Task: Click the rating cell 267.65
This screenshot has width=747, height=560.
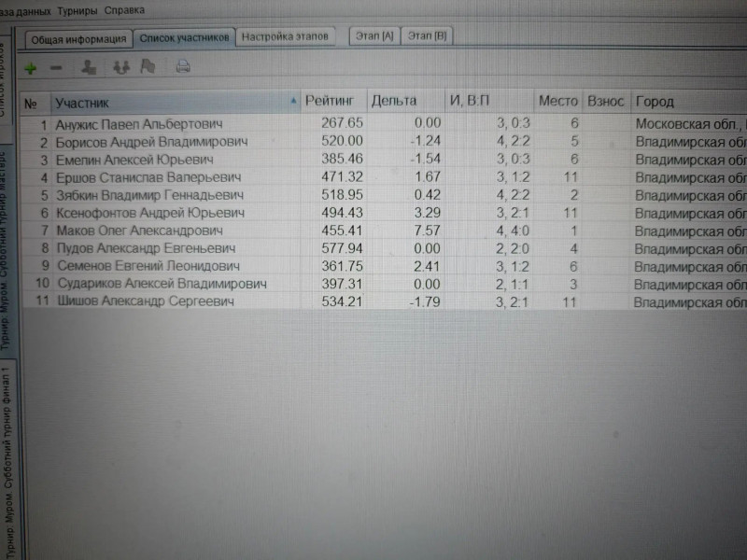Action: tap(342, 123)
